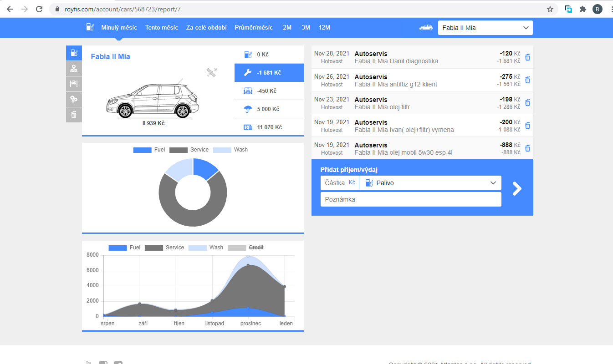Viewport: 613px width, 364px height.
Task: Click the Nov 26, 2021 Autoservis entry
Action: [422, 80]
